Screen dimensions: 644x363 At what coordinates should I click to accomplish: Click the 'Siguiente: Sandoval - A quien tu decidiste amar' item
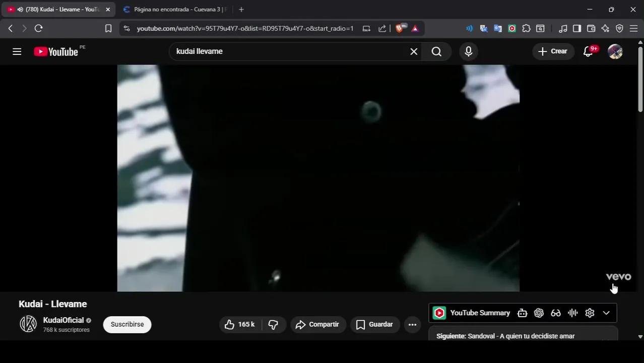click(x=505, y=336)
